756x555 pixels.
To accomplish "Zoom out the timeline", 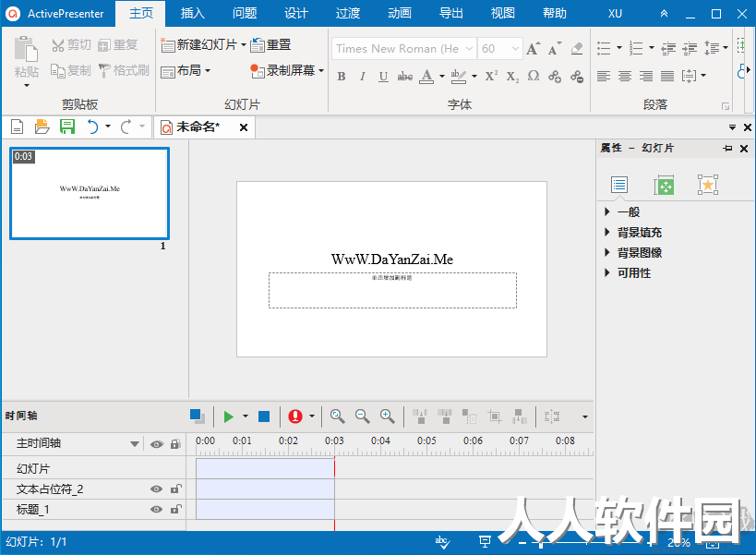I will pos(362,416).
